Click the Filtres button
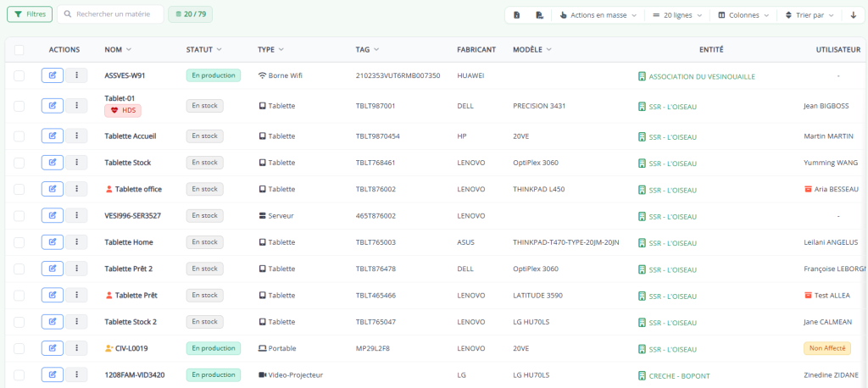868x388 pixels. pyautogui.click(x=30, y=14)
